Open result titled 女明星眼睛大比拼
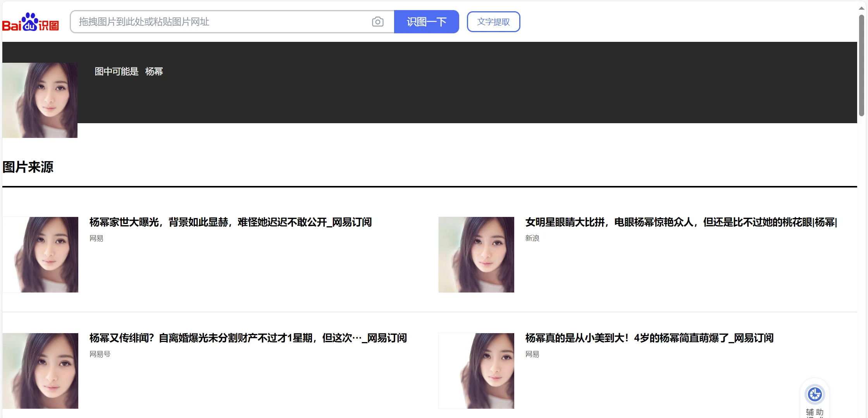Screen dimensions: 868x418 tap(681, 222)
